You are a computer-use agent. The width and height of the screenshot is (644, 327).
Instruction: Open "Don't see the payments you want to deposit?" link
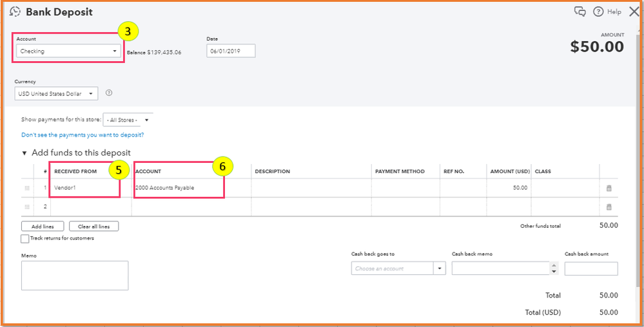[x=83, y=135]
